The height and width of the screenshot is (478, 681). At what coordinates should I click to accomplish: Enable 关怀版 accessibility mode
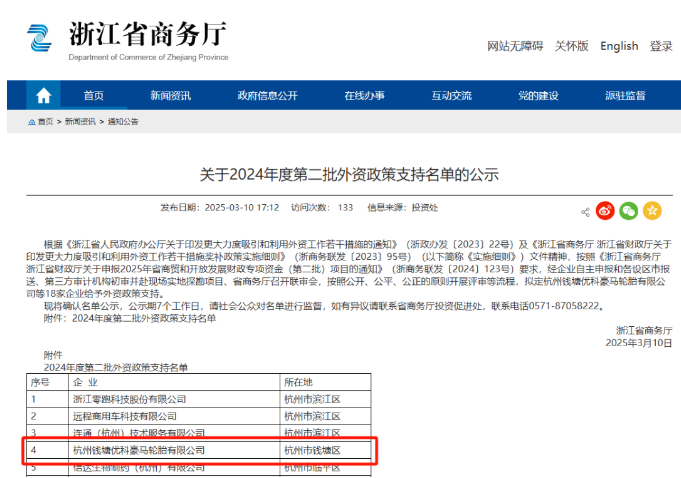(572, 46)
